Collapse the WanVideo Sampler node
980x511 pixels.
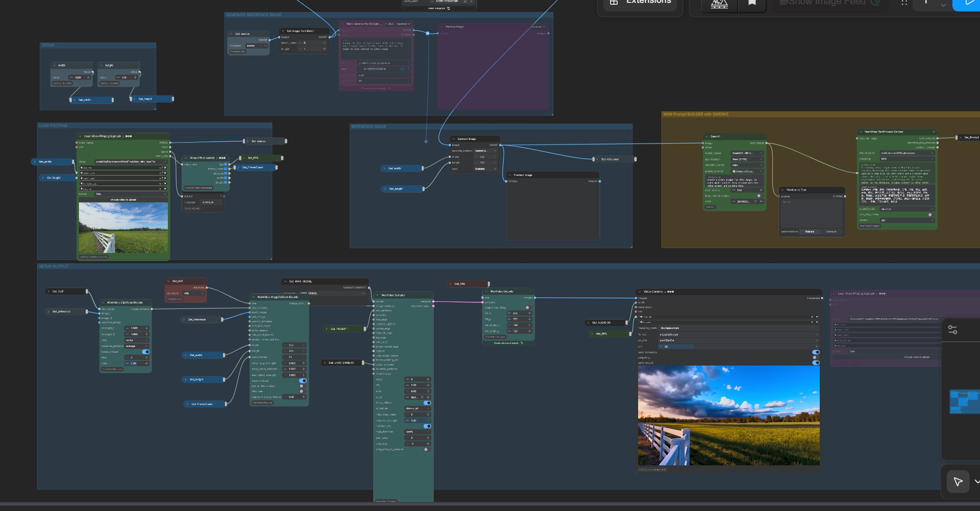tap(378, 295)
